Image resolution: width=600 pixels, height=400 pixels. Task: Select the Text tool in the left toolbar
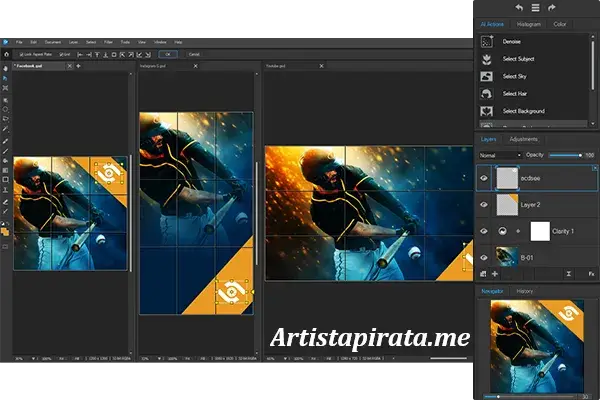(5, 190)
